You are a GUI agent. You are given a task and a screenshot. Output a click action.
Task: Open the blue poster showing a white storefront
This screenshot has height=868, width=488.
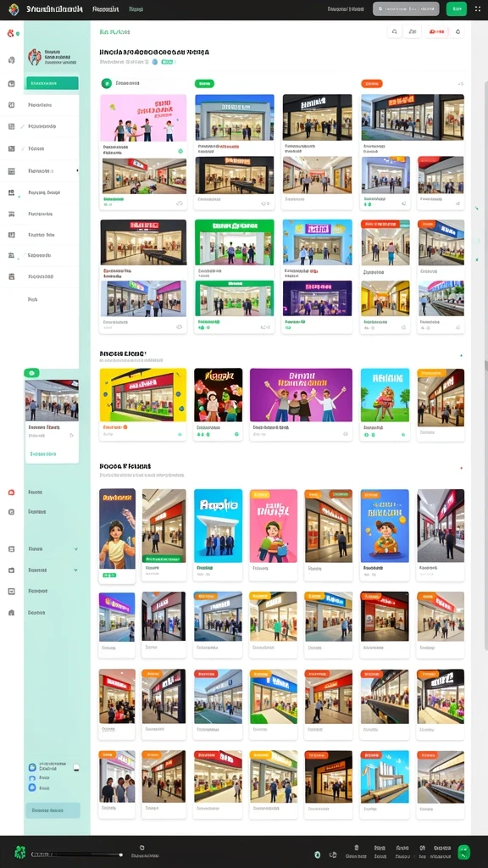coord(218,526)
